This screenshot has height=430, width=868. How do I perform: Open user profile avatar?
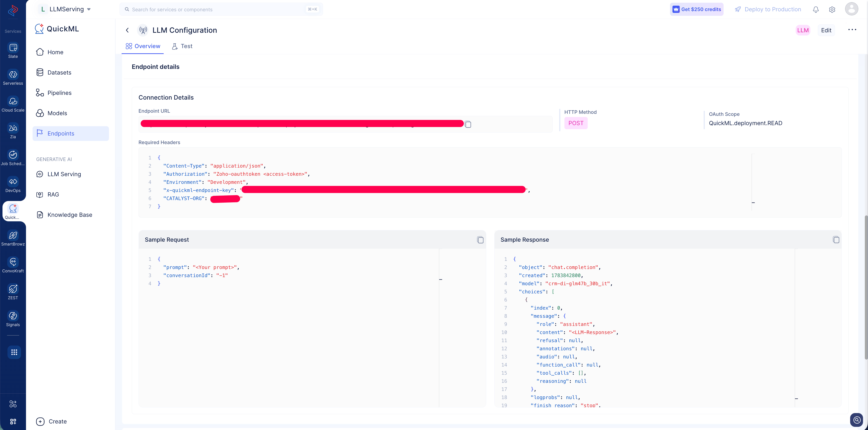pyautogui.click(x=851, y=9)
